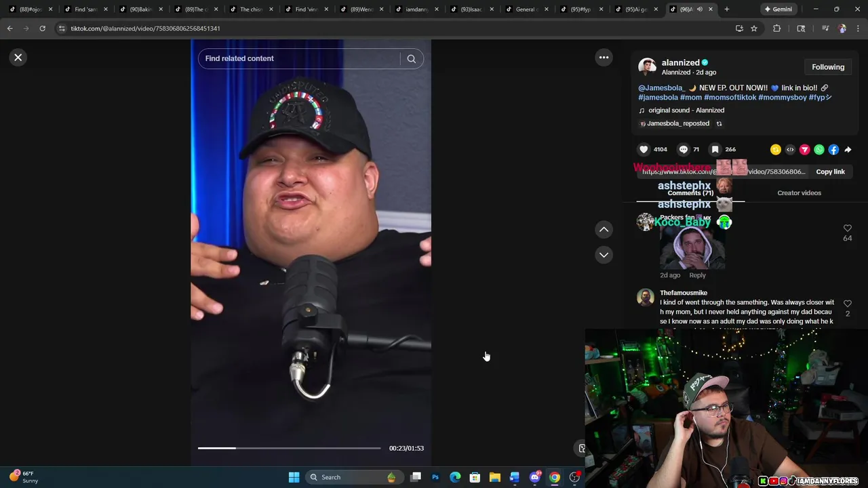
Task: Launch Photoshop from the taskbar
Action: coord(435,477)
